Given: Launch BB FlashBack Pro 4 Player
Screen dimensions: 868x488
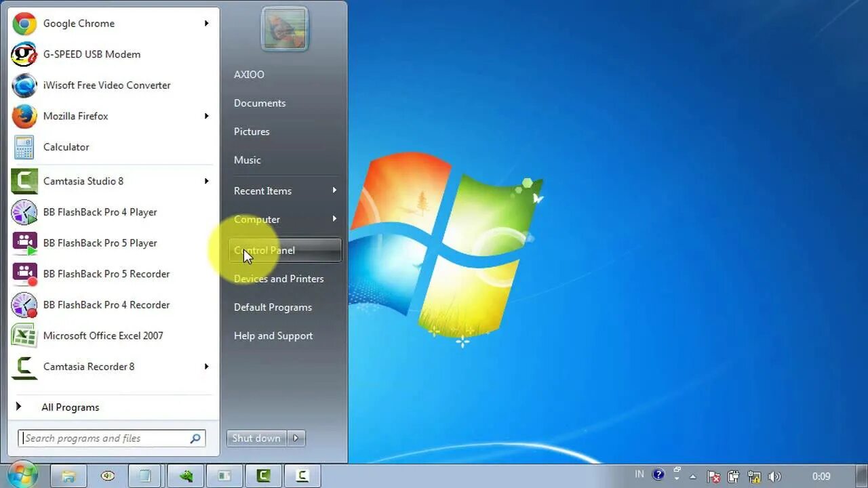Looking at the screenshot, I should point(112,212).
